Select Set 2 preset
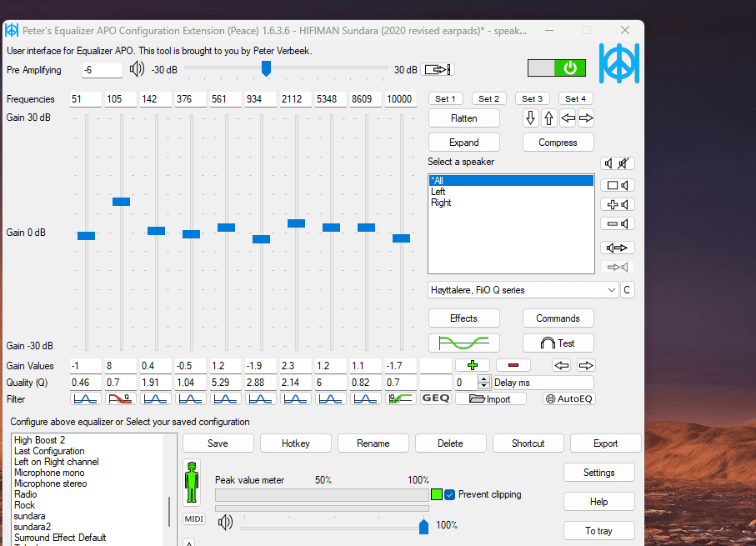Screen dimensions: 756x546 tap(488, 99)
